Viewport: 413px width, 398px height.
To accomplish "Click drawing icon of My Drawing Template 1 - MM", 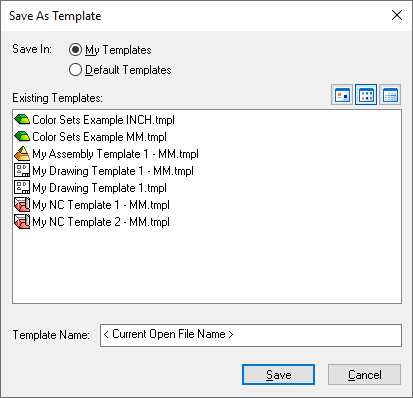I will point(22,170).
